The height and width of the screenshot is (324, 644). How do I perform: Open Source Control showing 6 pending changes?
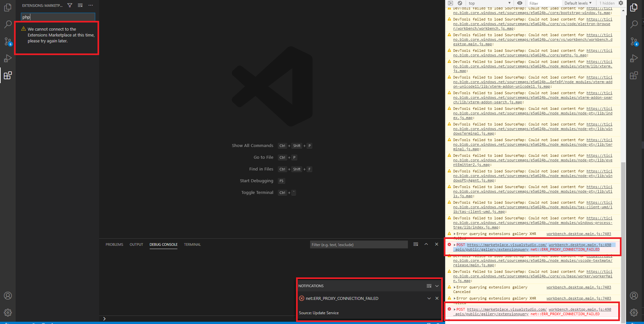pos(8,41)
